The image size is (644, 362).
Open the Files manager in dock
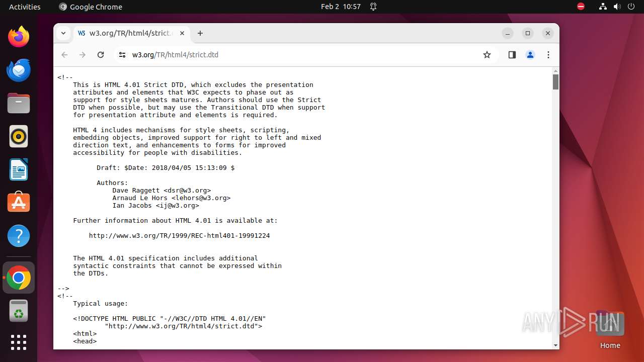pyautogui.click(x=19, y=103)
